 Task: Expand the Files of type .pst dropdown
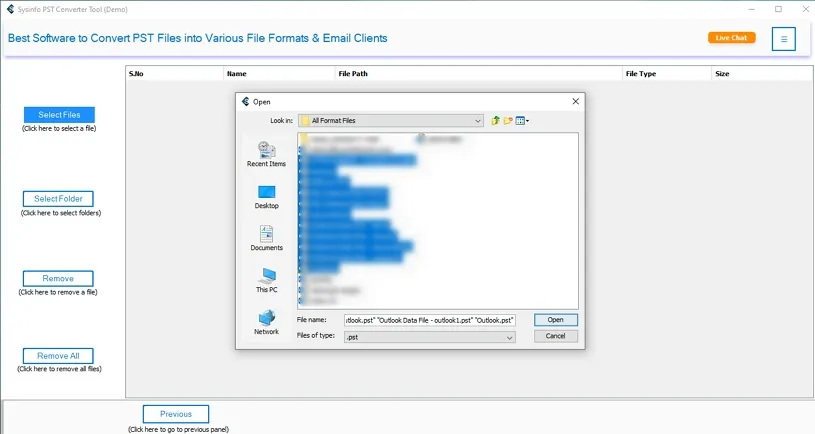coord(509,337)
